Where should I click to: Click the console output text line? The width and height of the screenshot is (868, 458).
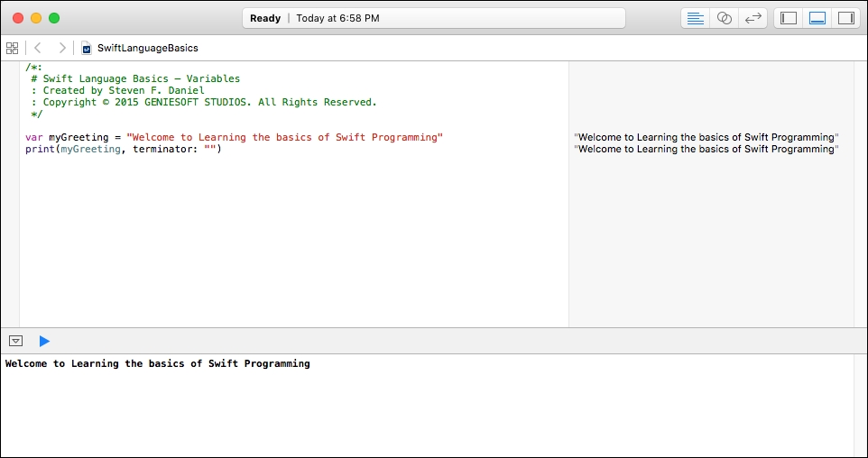(x=158, y=363)
